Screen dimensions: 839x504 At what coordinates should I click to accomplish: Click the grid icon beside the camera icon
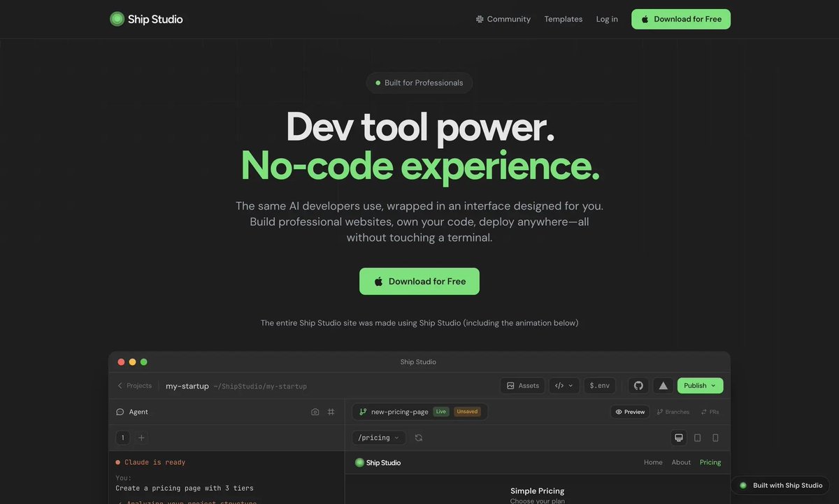(x=330, y=412)
